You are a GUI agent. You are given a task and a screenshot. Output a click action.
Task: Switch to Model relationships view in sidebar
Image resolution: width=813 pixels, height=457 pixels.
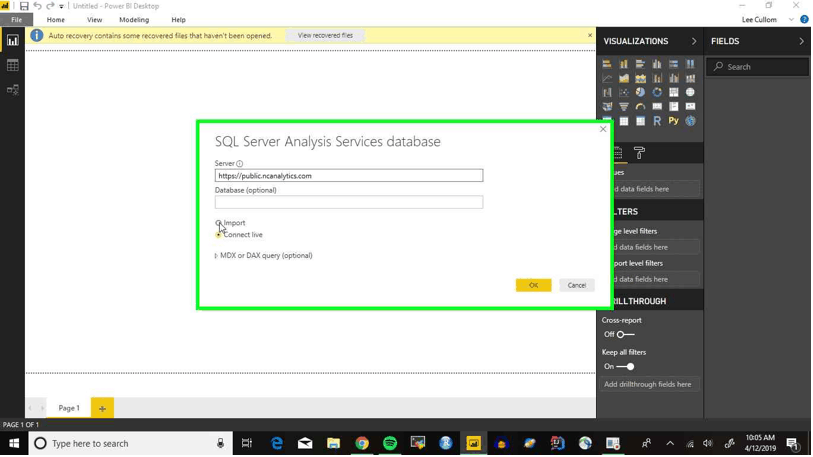coord(12,90)
